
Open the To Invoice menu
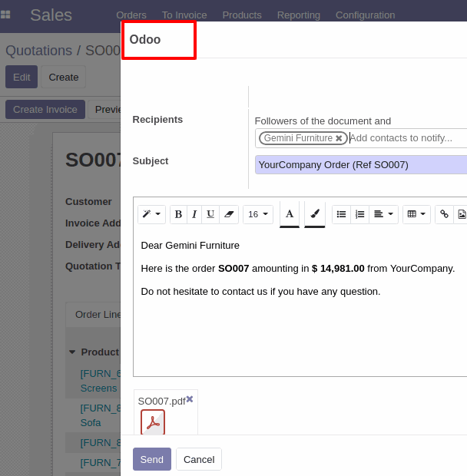[x=184, y=15]
